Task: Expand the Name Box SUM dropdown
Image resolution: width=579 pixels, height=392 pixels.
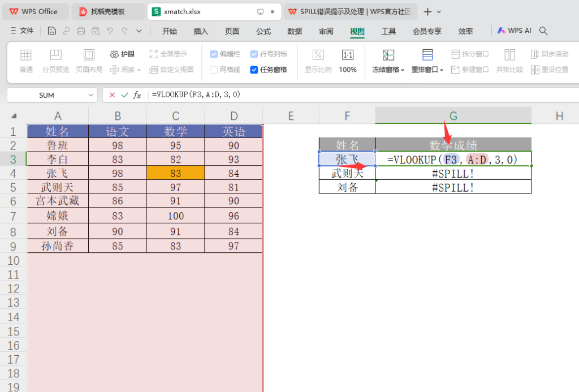Action: point(91,95)
